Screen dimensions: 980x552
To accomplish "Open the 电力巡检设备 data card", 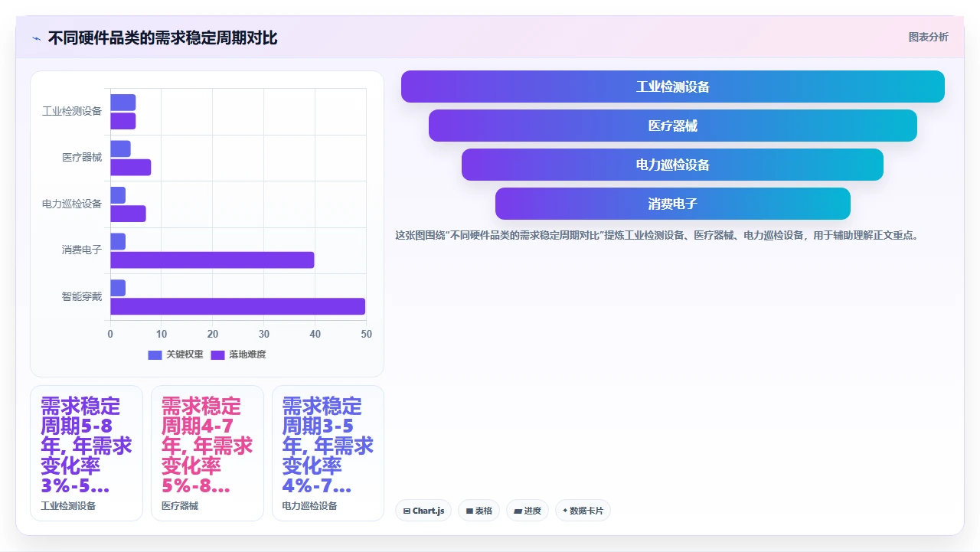I will 328,453.
